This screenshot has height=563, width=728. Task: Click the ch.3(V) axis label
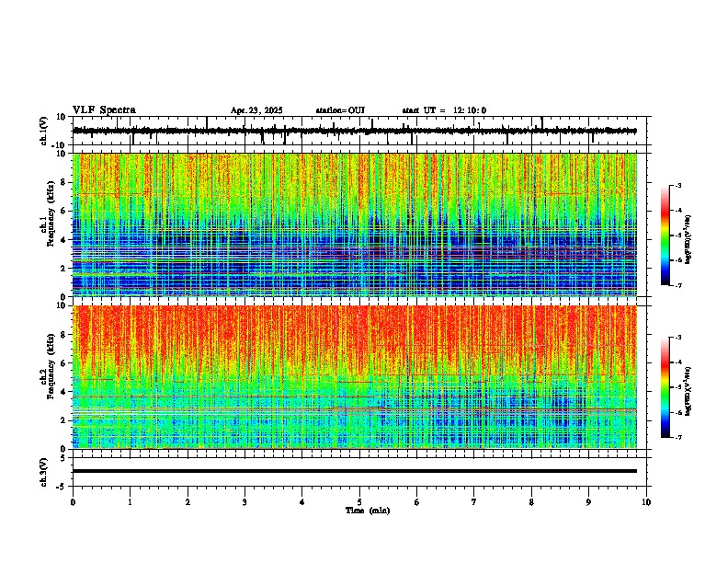[x=44, y=472]
